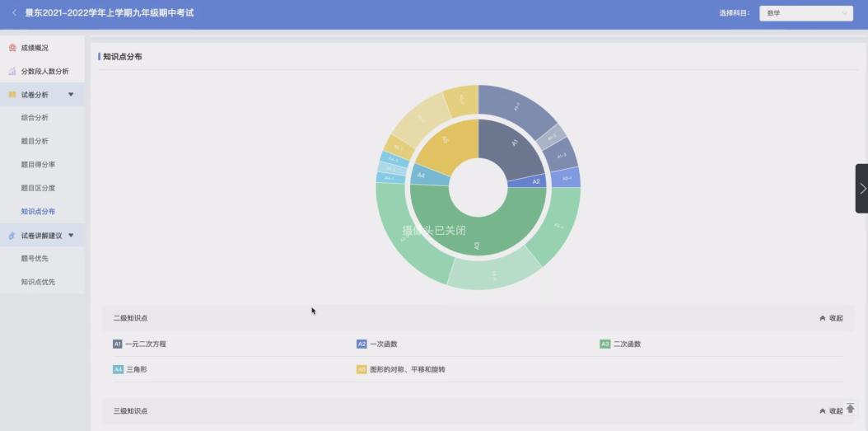Click the 一元二次方程 legend label
868x431 pixels.
pyautogui.click(x=146, y=344)
